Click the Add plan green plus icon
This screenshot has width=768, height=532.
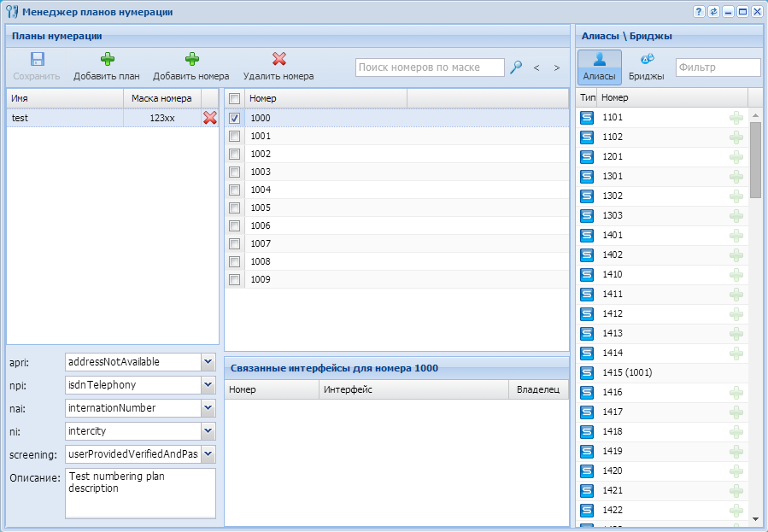107,60
